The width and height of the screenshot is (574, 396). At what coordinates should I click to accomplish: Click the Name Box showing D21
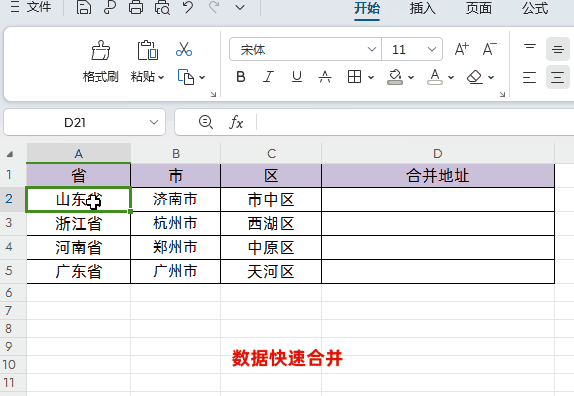[x=75, y=123]
